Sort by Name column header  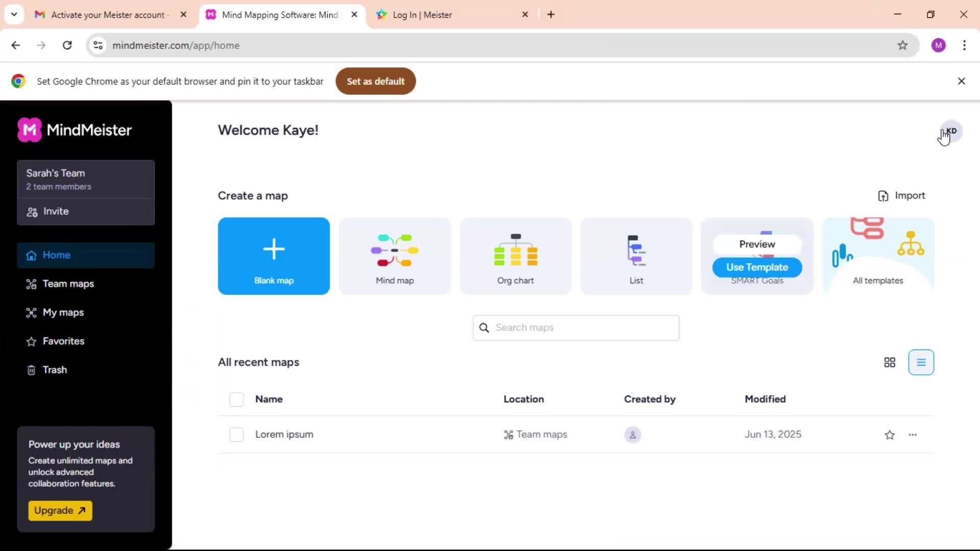point(269,399)
